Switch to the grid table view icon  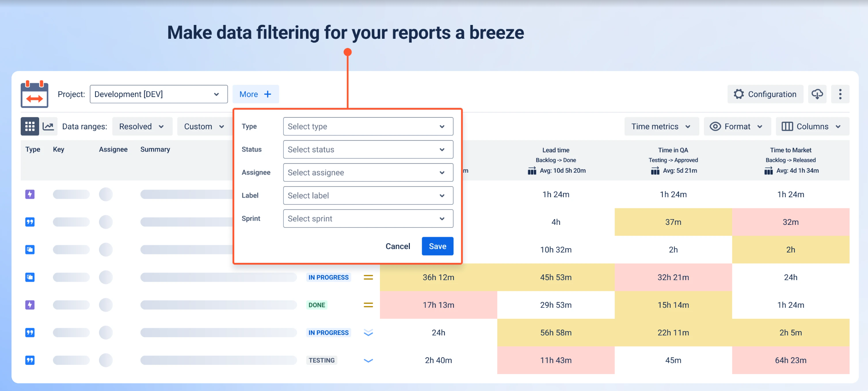point(30,126)
